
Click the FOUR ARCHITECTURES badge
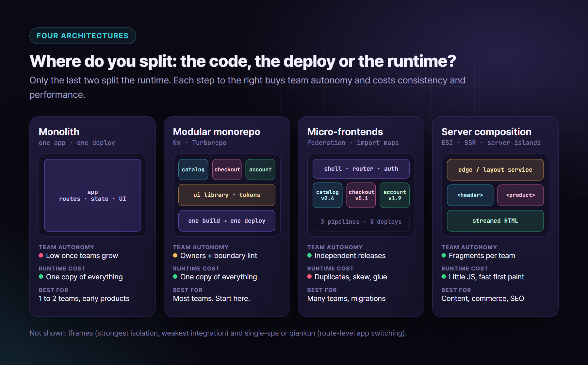click(83, 36)
